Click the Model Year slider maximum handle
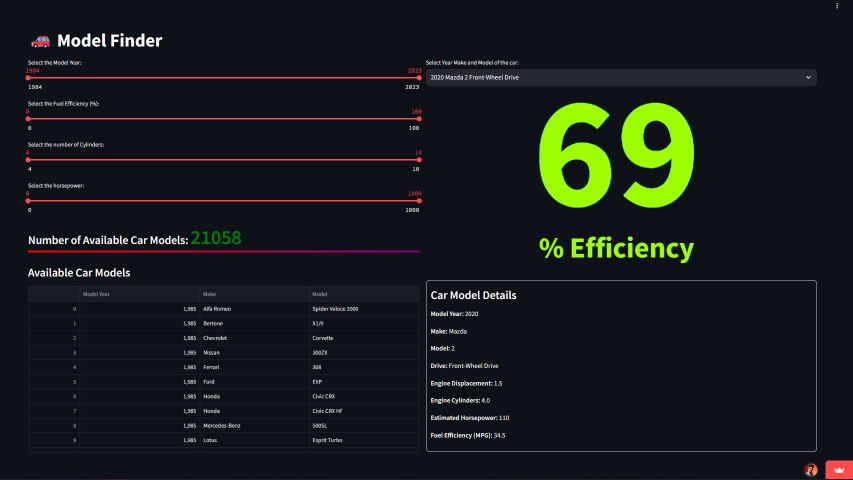The width and height of the screenshot is (853, 480). pyautogui.click(x=419, y=78)
